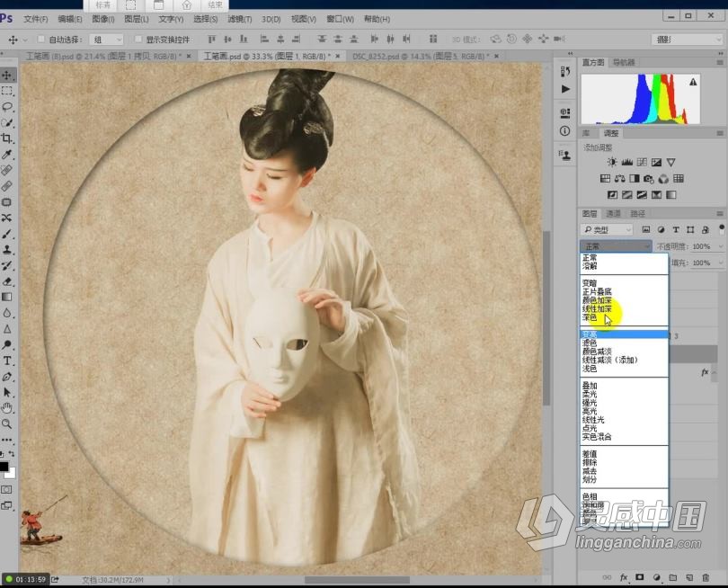
Task: Add a Brightness/Contrast adjustment
Action: click(x=612, y=162)
